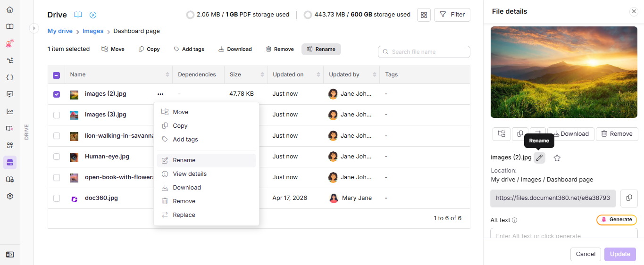Choose Remove from the context menu
The width and height of the screenshot is (644, 265).
tap(206, 201)
